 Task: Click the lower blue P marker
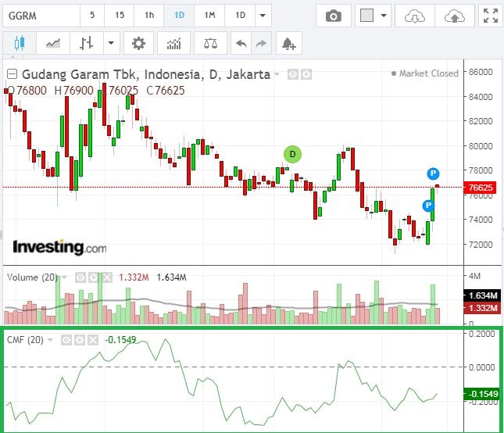pyautogui.click(x=428, y=206)
